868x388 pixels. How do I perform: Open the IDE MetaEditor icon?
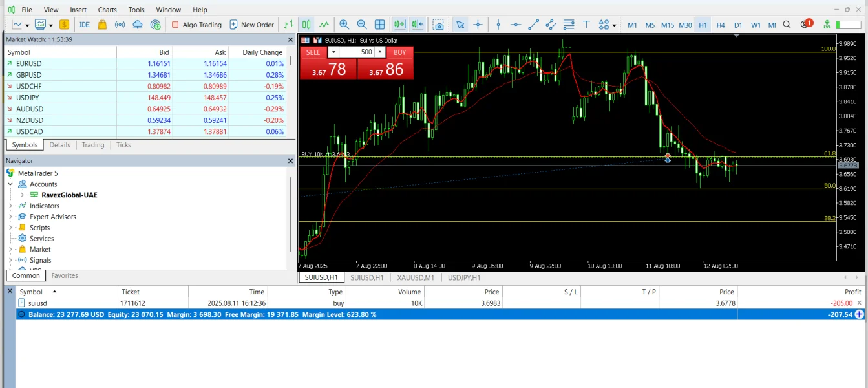tap(85, 25)
